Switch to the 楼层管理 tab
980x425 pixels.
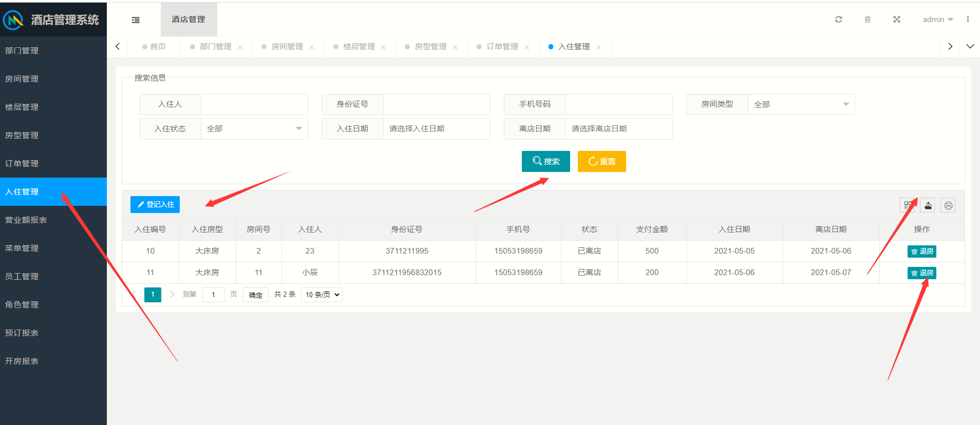coord(359,47)
